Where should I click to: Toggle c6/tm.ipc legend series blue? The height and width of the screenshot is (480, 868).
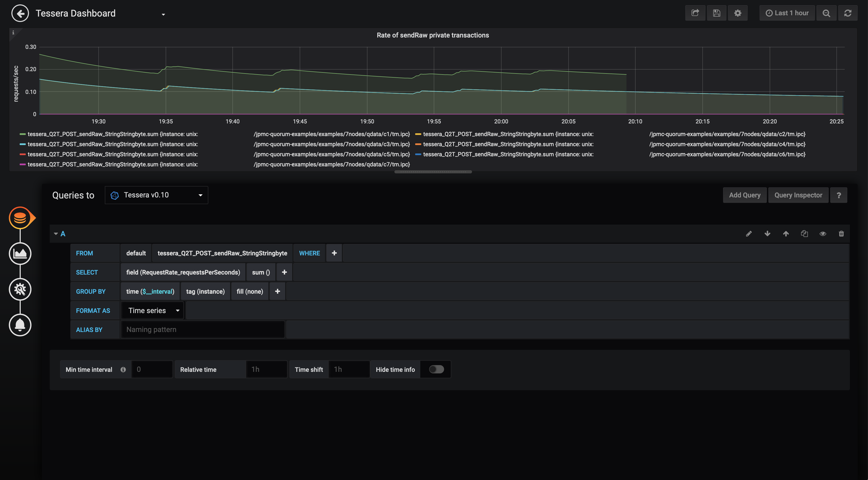(610, 154)
